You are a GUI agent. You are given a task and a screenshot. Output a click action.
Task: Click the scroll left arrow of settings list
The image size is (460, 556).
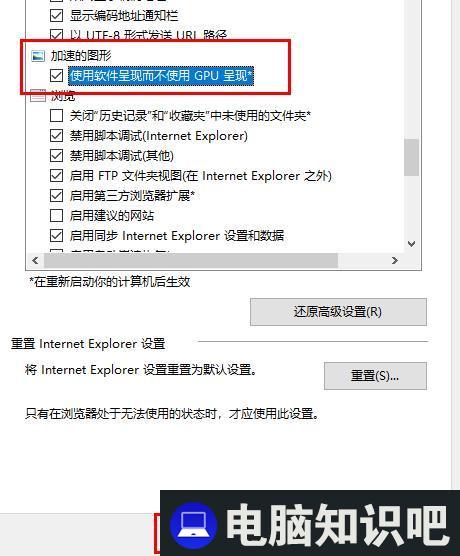35,261
